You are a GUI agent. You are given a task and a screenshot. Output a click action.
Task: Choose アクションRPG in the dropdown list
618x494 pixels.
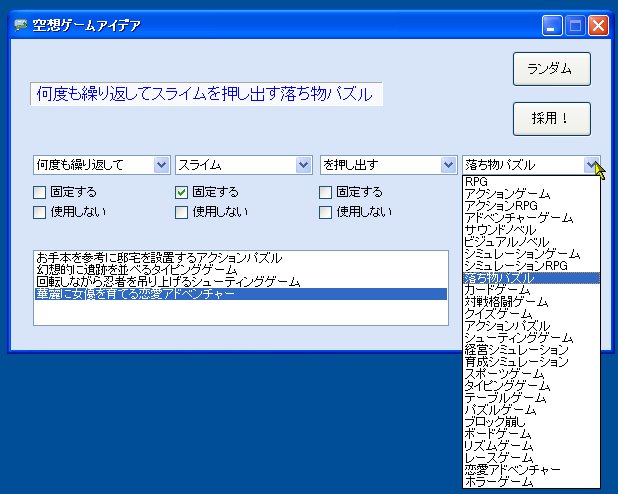(x=531, y=206)
